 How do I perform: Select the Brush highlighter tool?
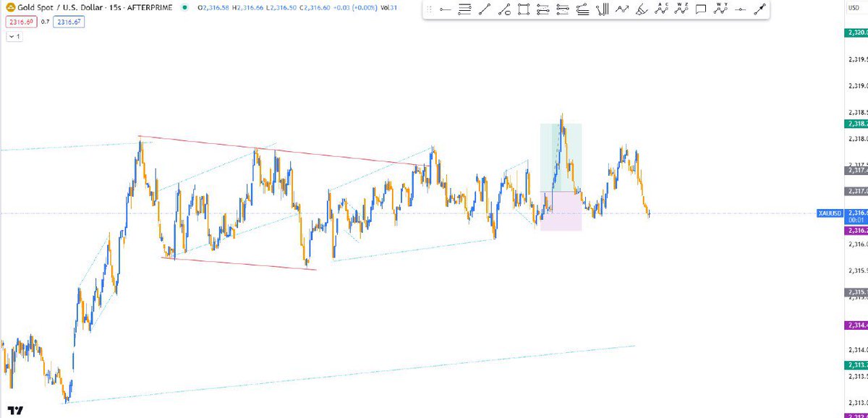(641, 10)
